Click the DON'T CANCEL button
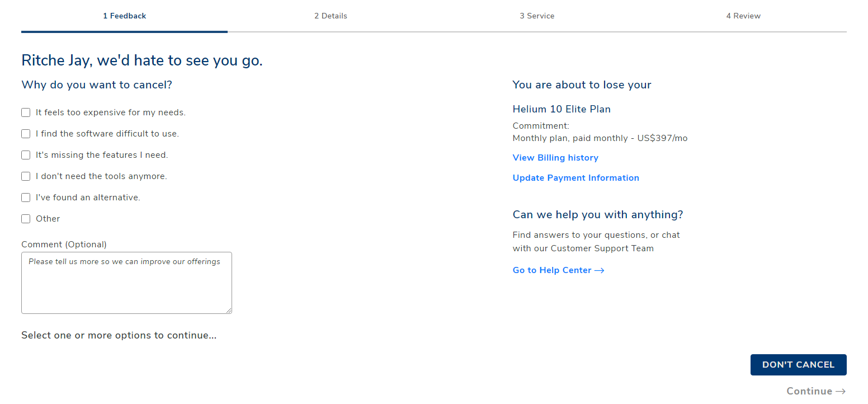Viewport: 868px width, 404px height. click(x=798, y=365)
